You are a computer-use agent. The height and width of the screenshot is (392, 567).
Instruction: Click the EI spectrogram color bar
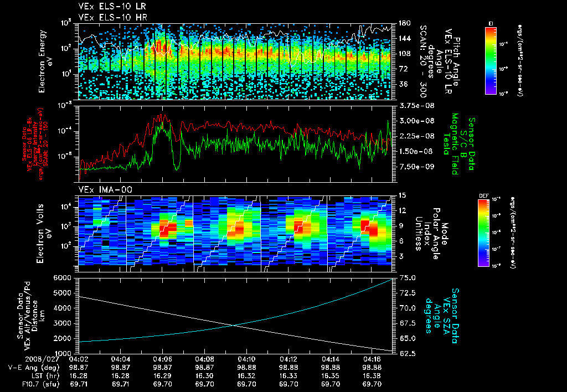pos(491,60)
